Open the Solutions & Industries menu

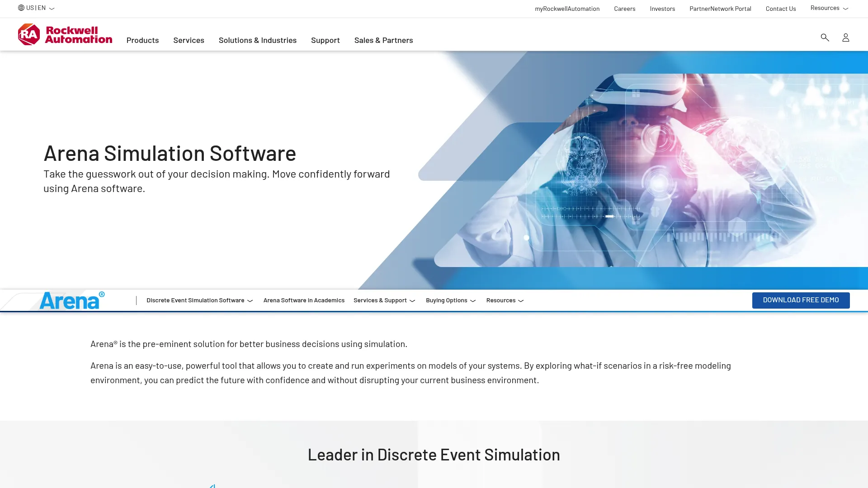pyautogui.click(x=258, y=40)
